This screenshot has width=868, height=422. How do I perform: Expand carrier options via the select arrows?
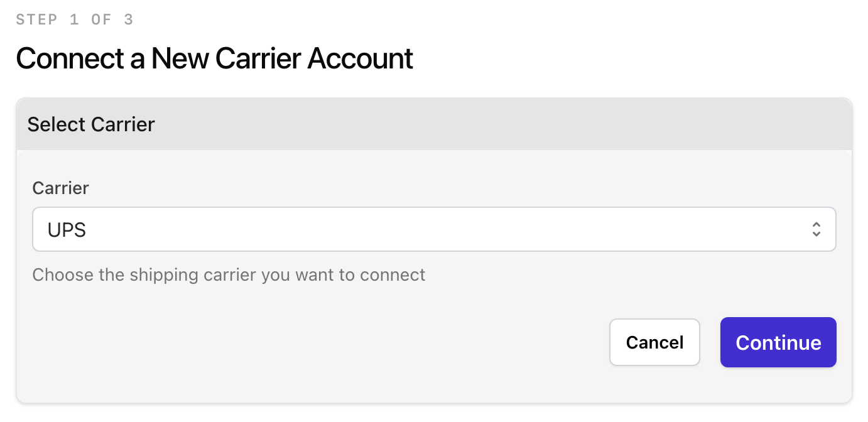(816, 229)
